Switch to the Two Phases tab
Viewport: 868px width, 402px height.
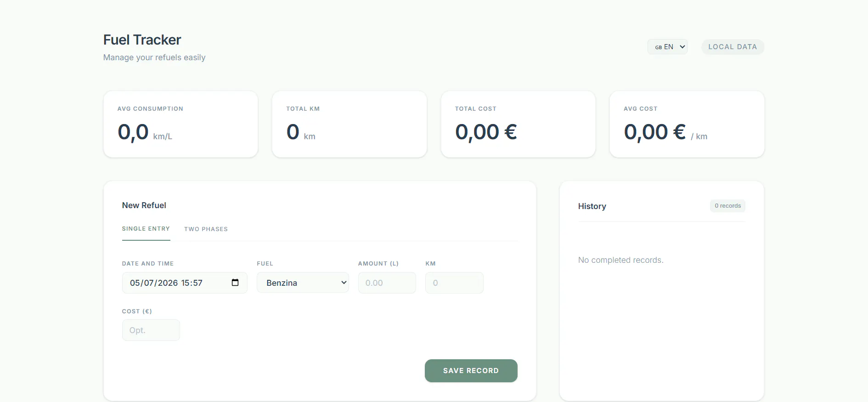click(206, 229)
